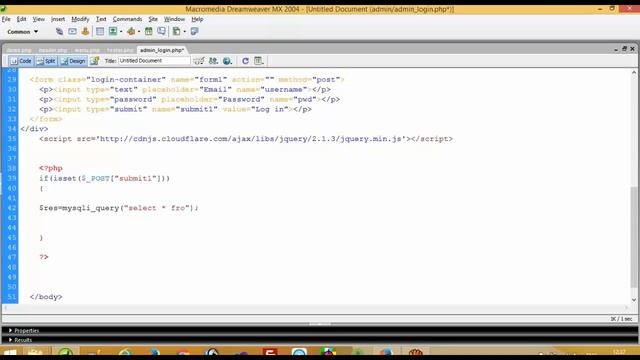Click the '?>' closing tag text
Viewport: 640px width, 360px height.
coord(44,257)
